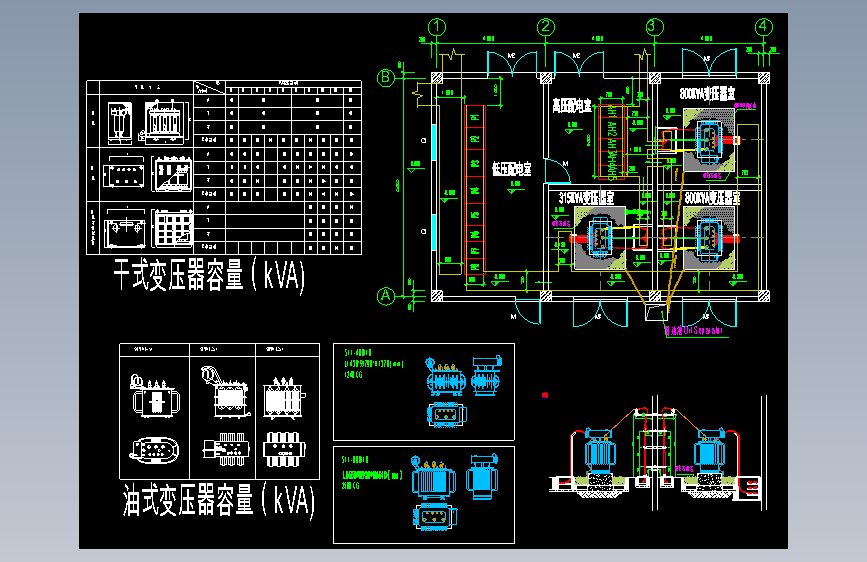Select the swing door inside 高压配电室

coord(557,171)
